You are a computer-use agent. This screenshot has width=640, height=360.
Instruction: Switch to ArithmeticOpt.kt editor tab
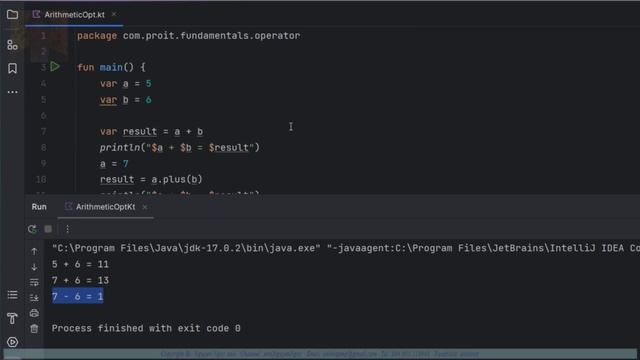click(74, 15)
